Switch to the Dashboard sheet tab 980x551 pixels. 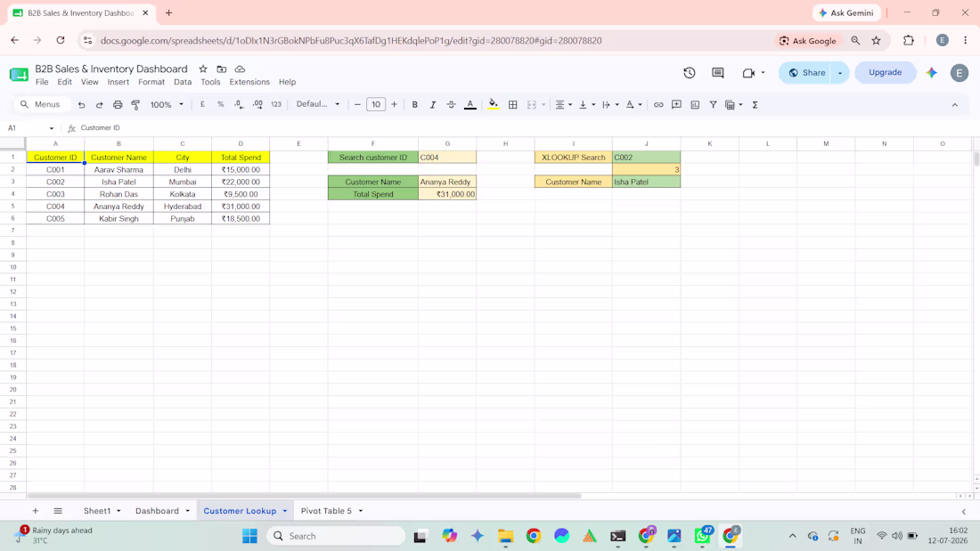(x=157, y=511)
